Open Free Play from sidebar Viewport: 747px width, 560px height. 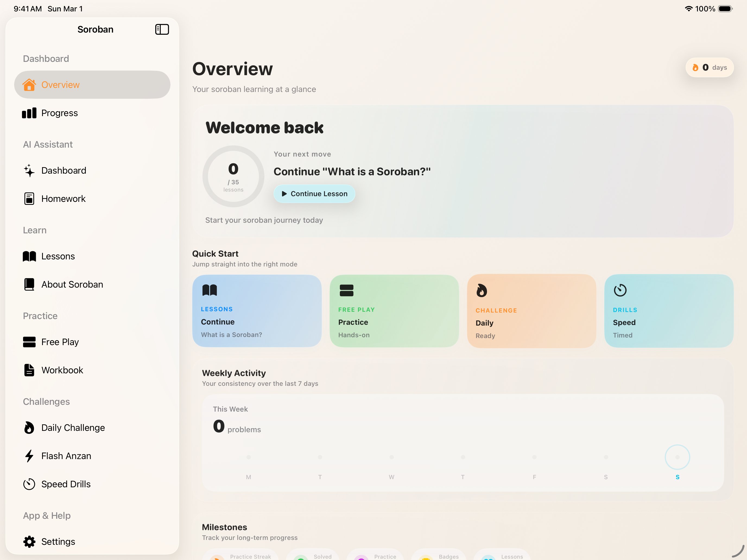[x=60, y=342]
